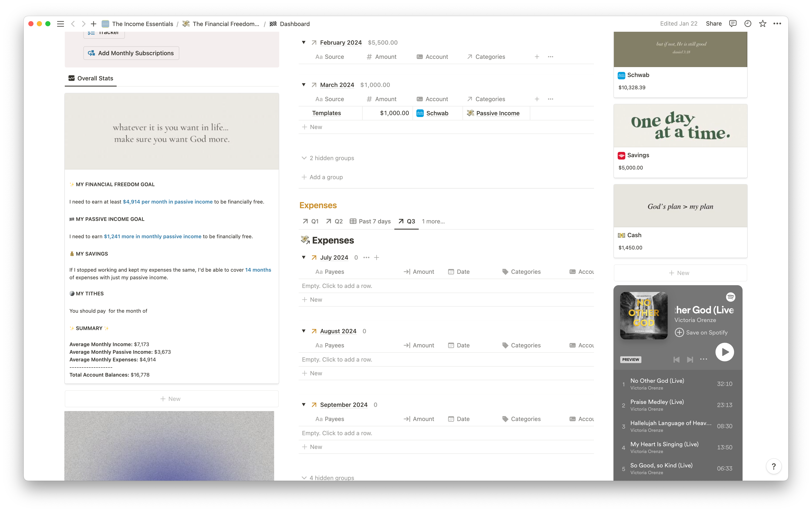Open The Financial Freedom breadcrumb

pyautogui.click(x=221, y=24)
